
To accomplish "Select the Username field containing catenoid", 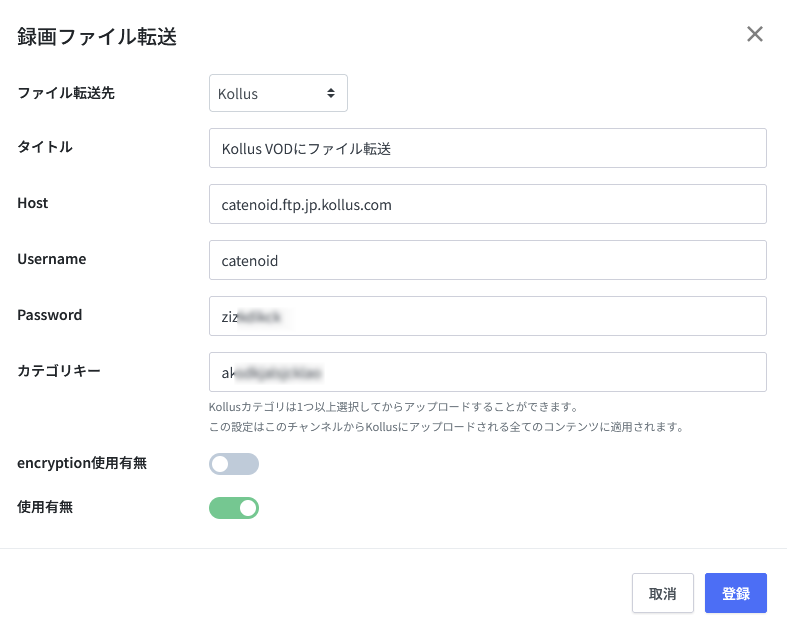I will pos(487,260).
